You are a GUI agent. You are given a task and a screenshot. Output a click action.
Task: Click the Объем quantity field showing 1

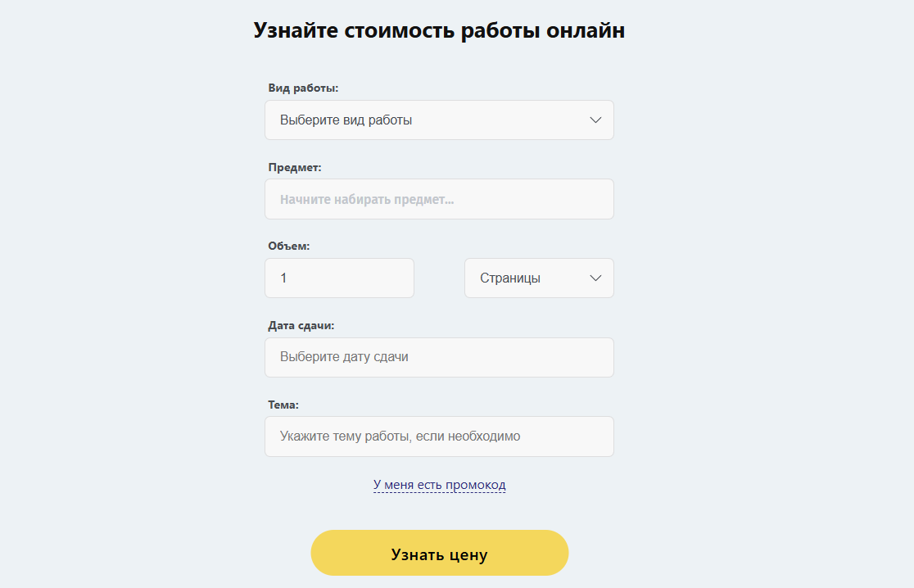pyautogui.click(x=339, y=278)
